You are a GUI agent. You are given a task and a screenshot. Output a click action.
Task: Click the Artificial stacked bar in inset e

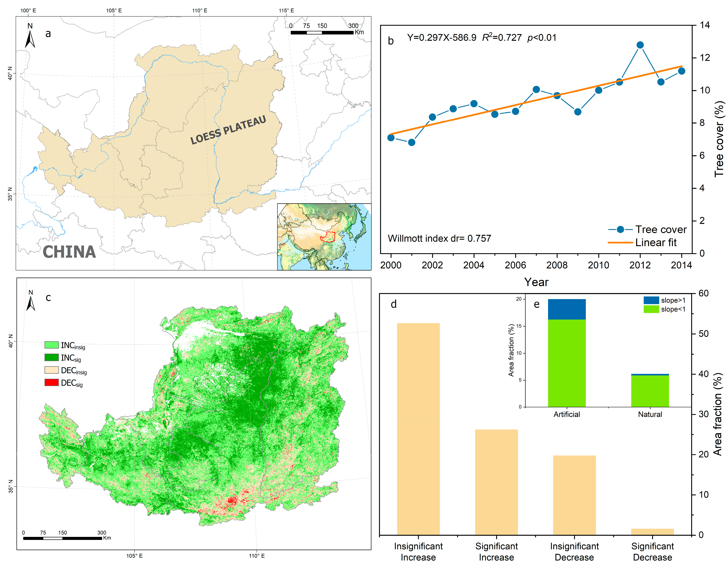pos(567,353)
